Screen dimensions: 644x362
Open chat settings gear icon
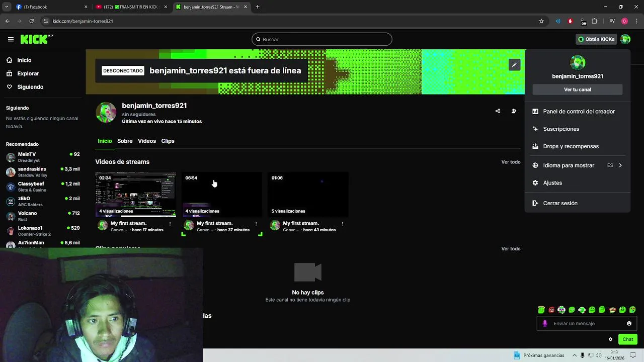coord(610,339)
